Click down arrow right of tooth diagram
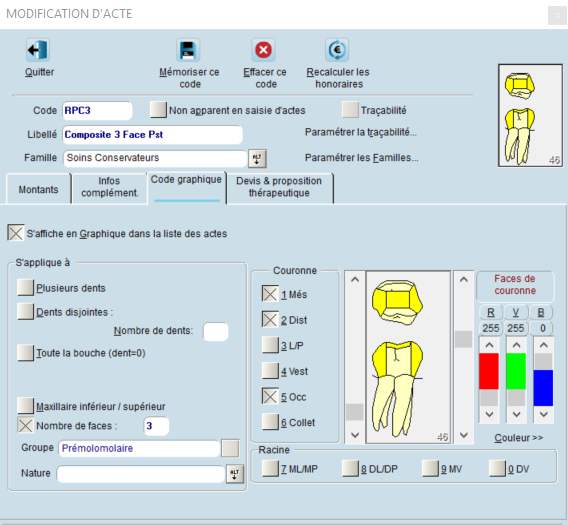The width and height of the screenshot is (568, 525). (464, 435)
